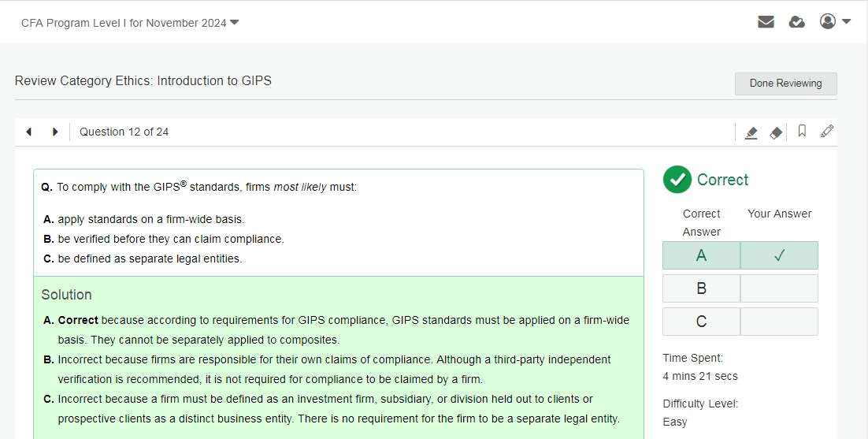Click answer row C in results panel
The image size is (868, 439).
tap(701, 322)
